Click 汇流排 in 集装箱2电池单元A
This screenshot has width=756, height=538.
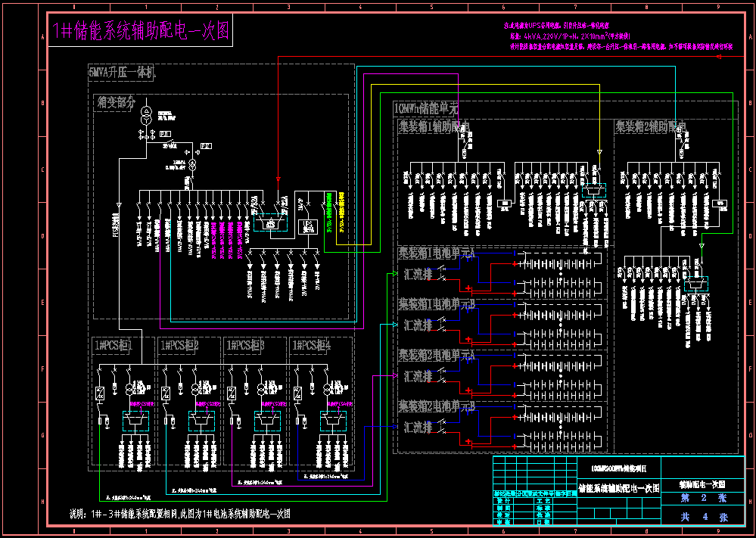pyautogui.click(x=418, y=375)
